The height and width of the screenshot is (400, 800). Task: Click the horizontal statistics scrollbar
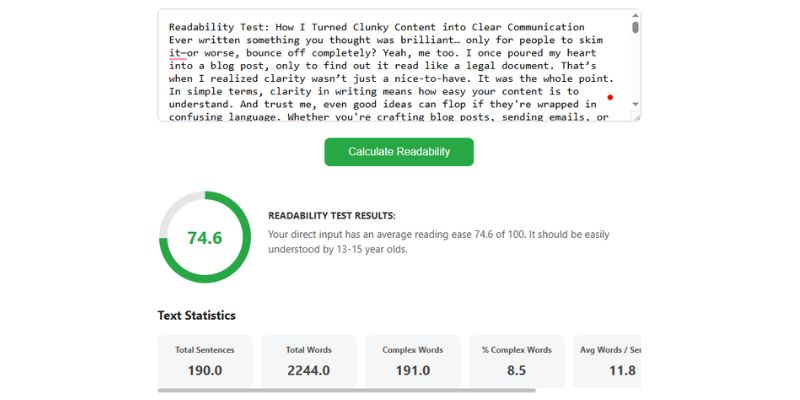click(x=347, y=391)
